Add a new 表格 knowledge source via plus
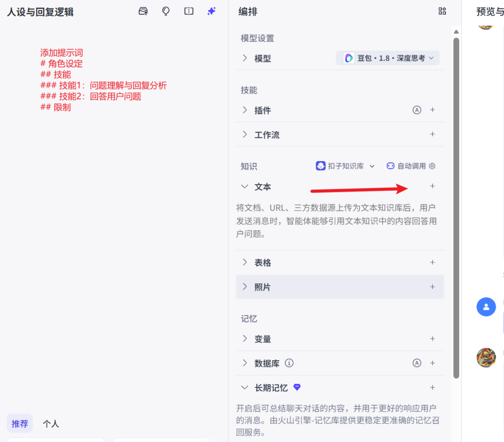This screenshot has width=504, height=442. [432, 262]
